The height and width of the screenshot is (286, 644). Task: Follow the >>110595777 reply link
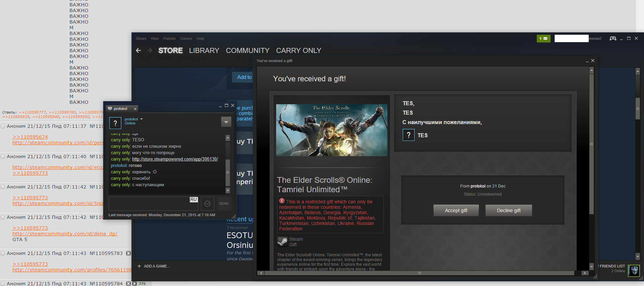tap(32, 112)
